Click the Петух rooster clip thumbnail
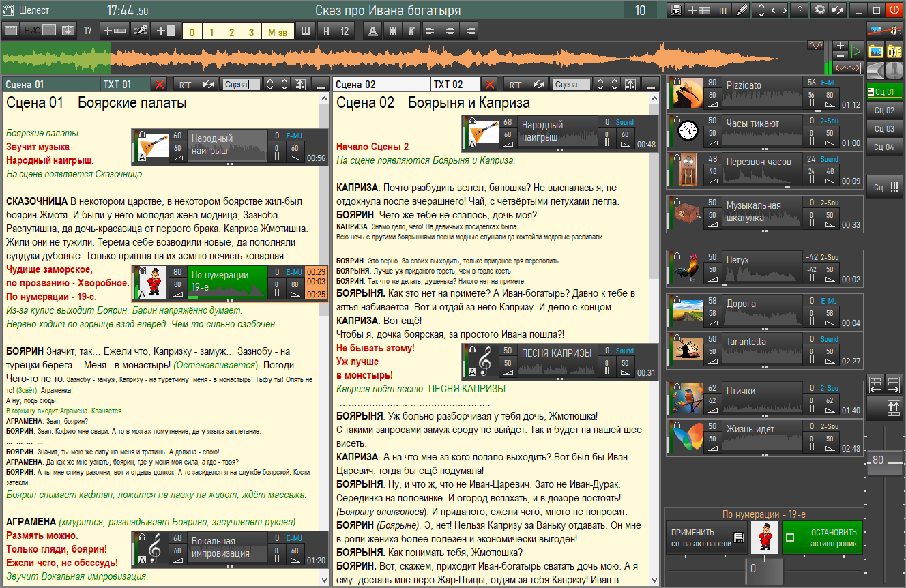The image size is (906, 588). pos(688,267)
